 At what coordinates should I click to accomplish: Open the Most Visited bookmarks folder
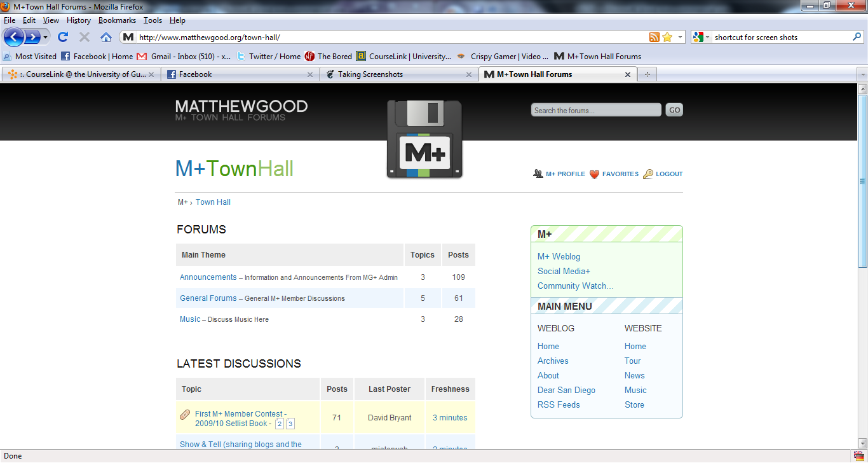[30, 56]
